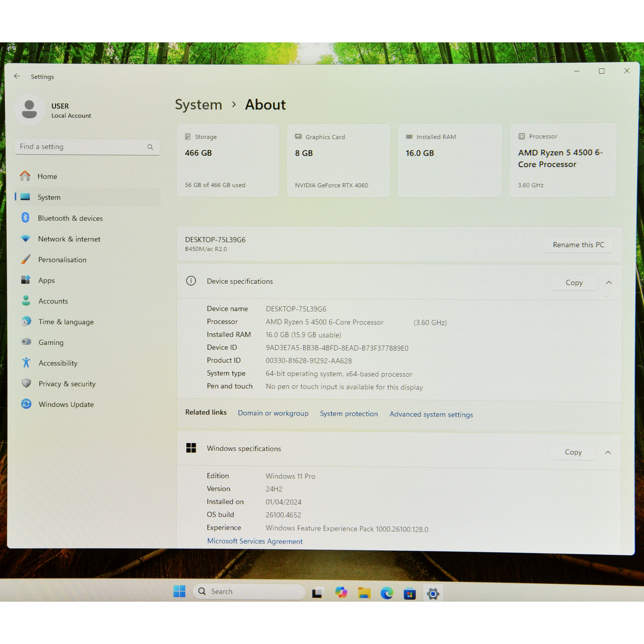Viewport: 644px width, 644px height.
Task: Click the Time & language globe icon
Action: point(26,321)
